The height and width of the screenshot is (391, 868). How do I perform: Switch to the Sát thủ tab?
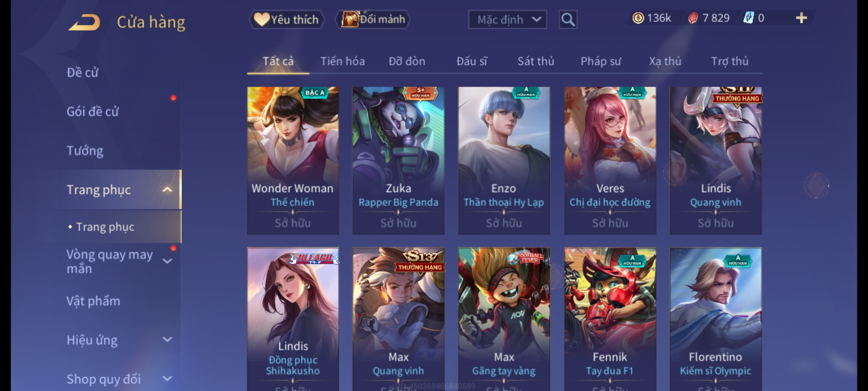click(x=536, y=61)
